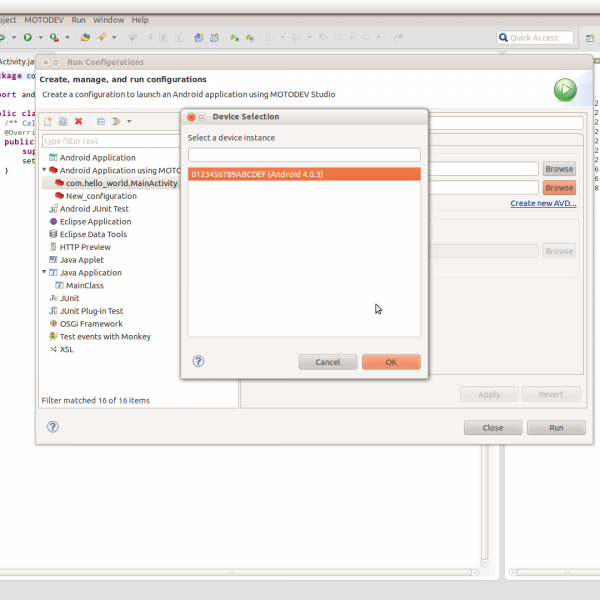Click the Test events with Monkey icon
Image resolution: width=600 pixels, height=600 pixels.
[x=53, y=336]
